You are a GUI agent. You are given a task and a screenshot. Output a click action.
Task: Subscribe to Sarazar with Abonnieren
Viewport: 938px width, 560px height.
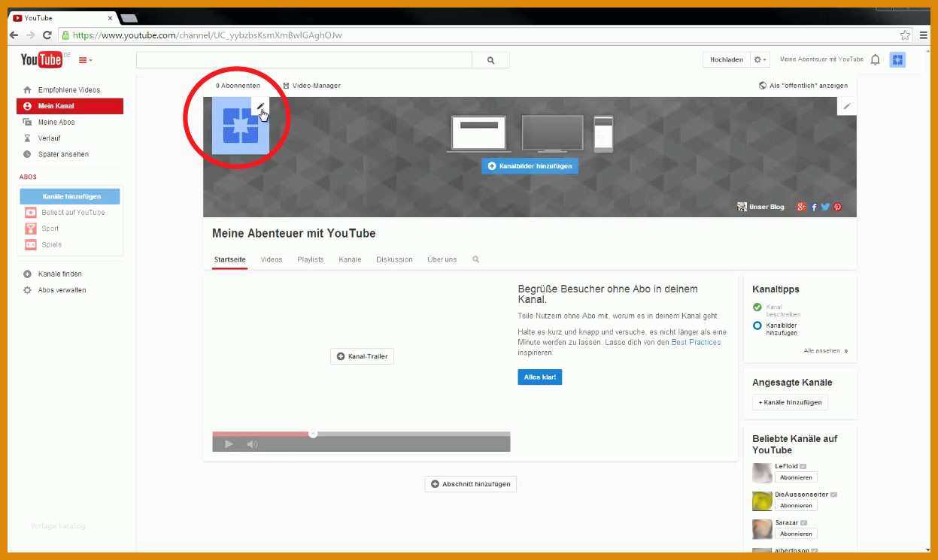pyautogui.click(x=796, y=534)
